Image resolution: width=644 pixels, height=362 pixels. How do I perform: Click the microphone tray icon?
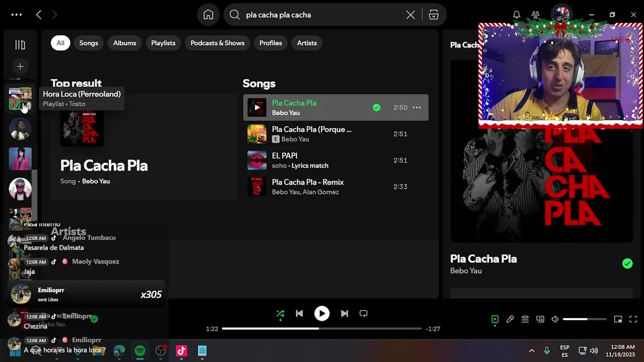pos(547,351)
